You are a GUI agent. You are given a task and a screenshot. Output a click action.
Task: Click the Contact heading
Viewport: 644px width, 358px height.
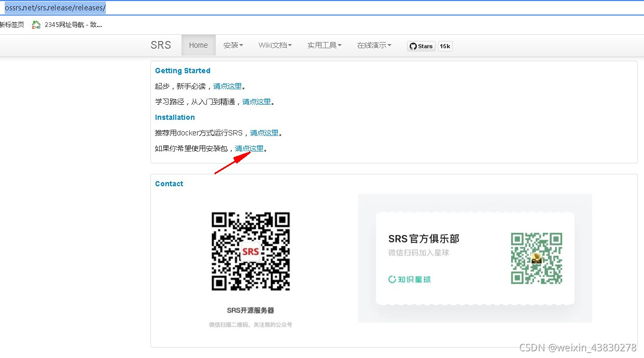point(169,184)
